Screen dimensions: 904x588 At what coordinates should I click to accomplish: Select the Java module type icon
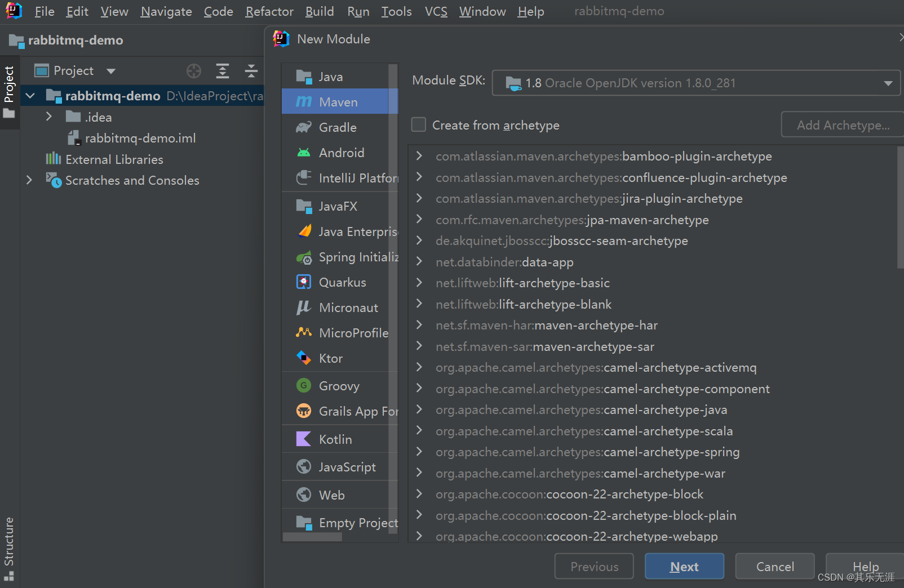coord(304,77)
